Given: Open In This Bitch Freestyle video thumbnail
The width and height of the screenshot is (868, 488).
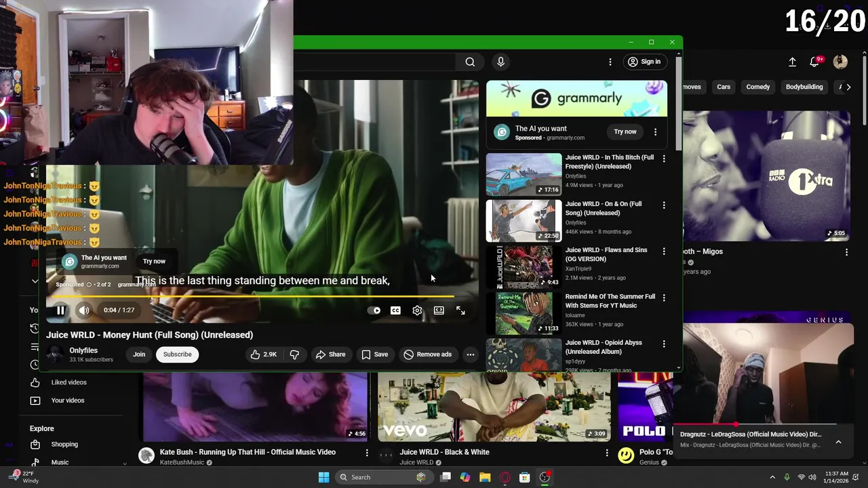Looking at the screenshot, I should tap(524, 175).
